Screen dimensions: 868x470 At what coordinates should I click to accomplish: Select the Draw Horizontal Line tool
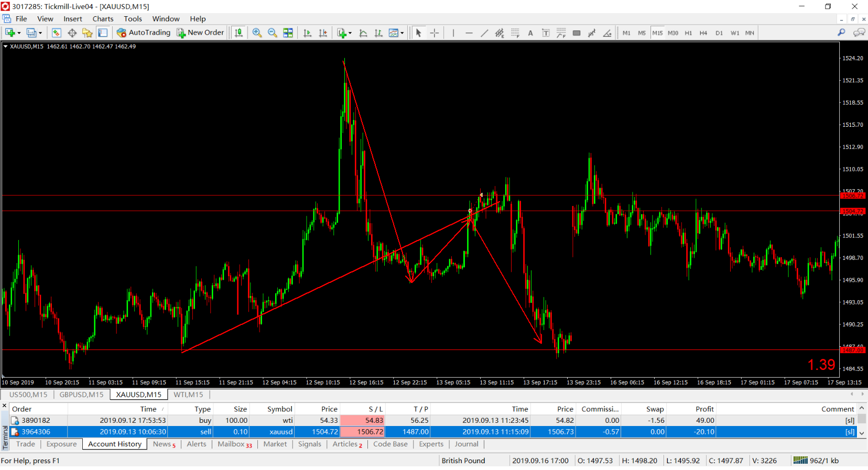click(469, 33)
